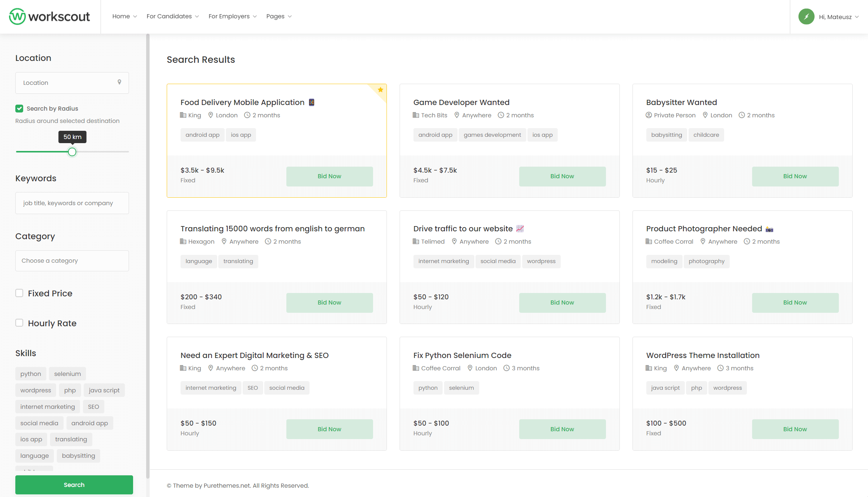Enable the Fixed Price checkbox

click(x=19, y=293)
